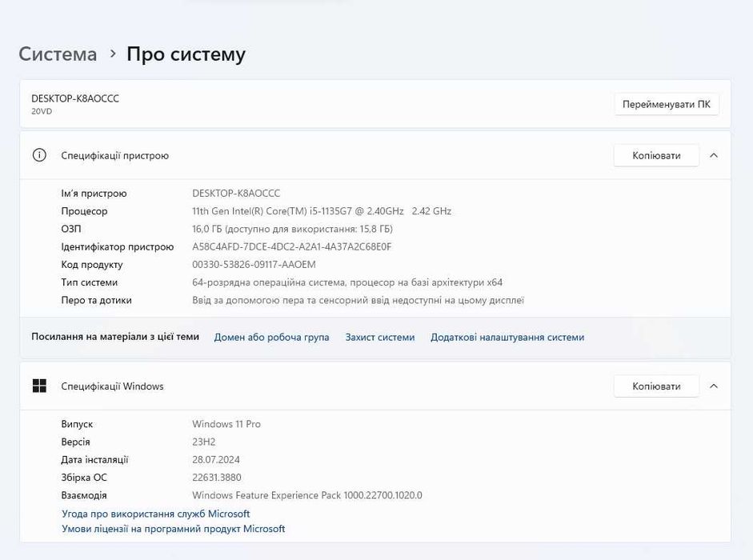753x560 pixels.
Task: Select the processor value text
Action: coord(322,211)
